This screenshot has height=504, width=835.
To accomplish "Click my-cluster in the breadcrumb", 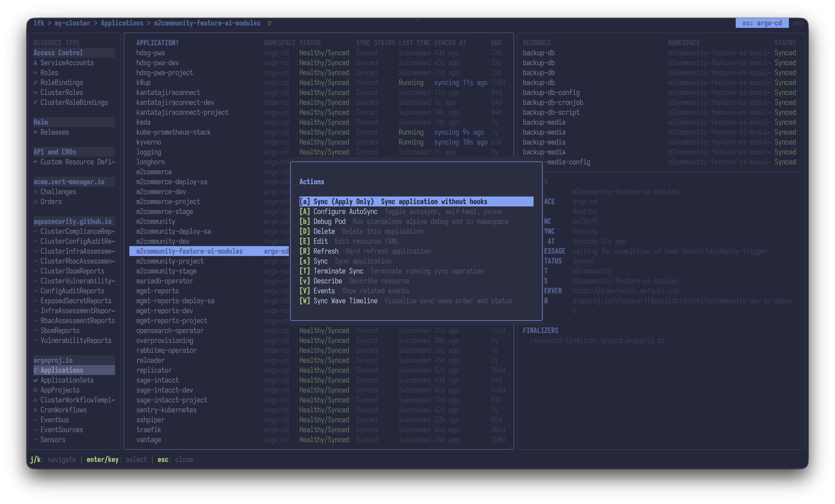I will click(x=73, y=23).
